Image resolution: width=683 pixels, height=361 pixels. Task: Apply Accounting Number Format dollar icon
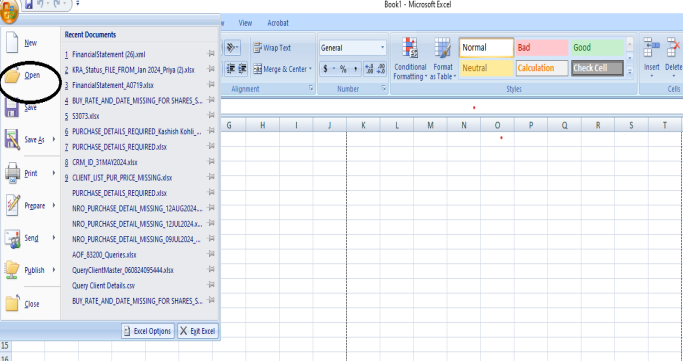pyautogui.click(x=325, y=69)
